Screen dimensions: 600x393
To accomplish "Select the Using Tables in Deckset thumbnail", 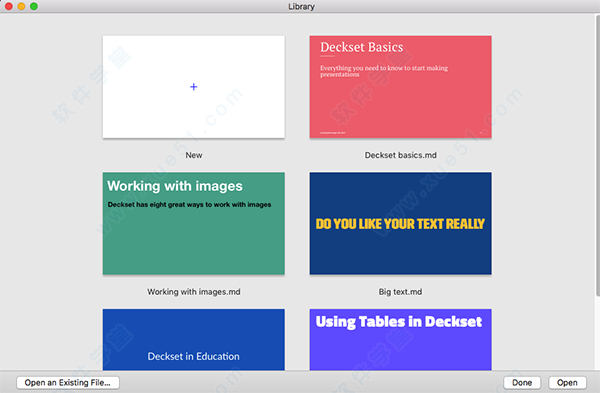I will [401, 339].
